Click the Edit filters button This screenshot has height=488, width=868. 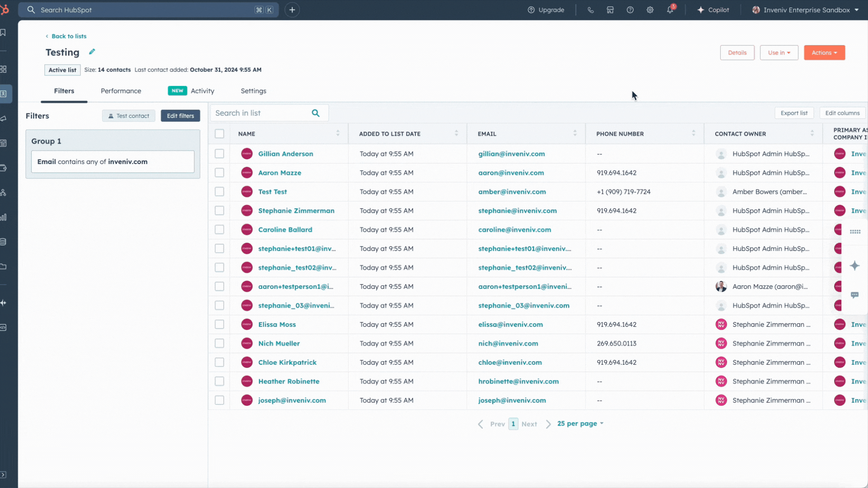(x=180, y=116)
